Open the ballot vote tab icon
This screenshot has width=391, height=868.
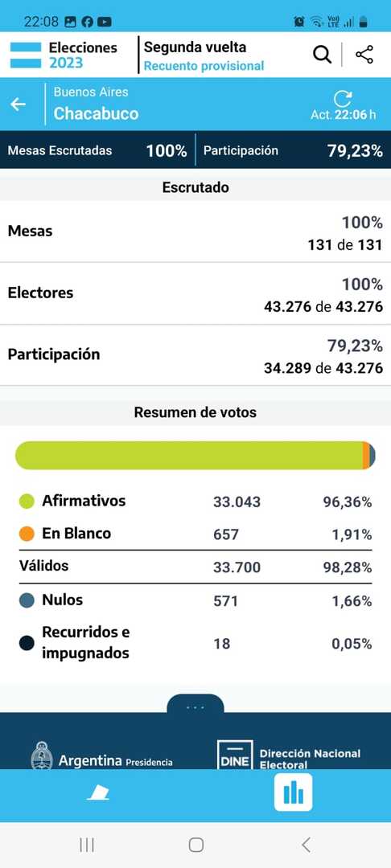99,794
